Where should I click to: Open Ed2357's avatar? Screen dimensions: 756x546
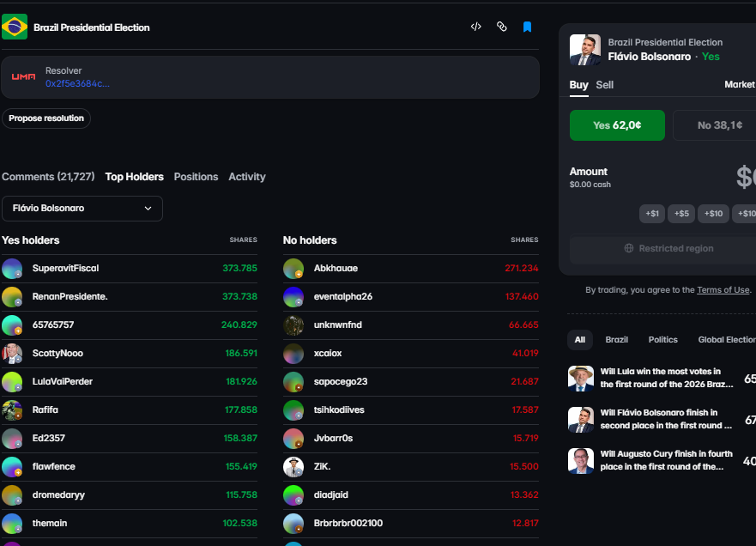[x=12, y=439]
